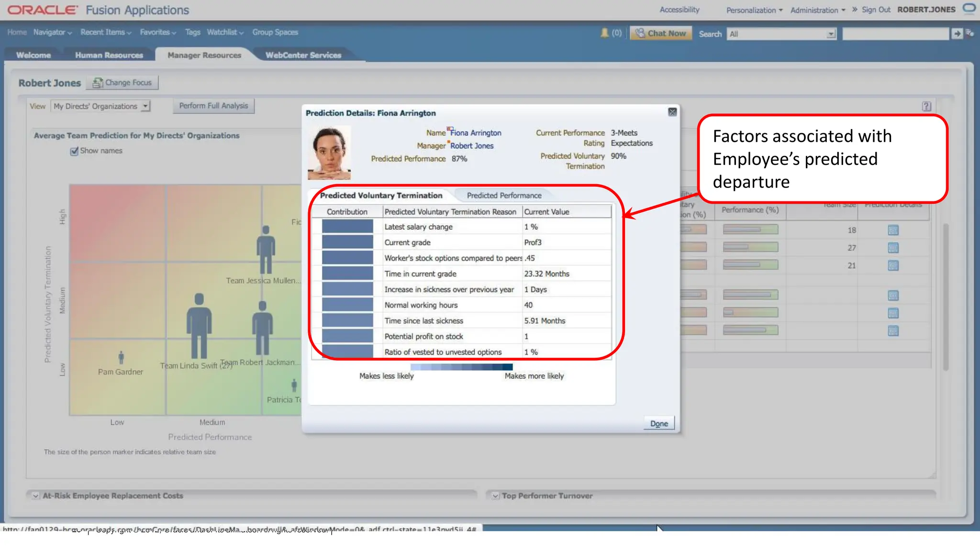
Task: Click the help question mark icon
Action: pyautogui.click(x=926, y=106)
